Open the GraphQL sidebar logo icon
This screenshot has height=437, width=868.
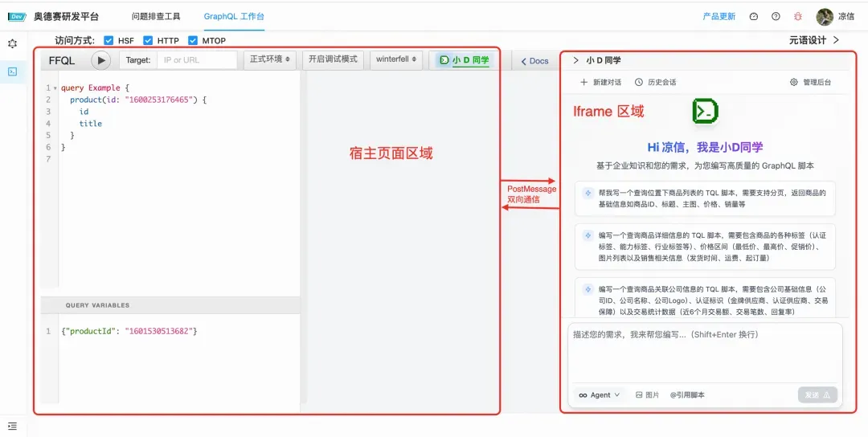(12, 43)
